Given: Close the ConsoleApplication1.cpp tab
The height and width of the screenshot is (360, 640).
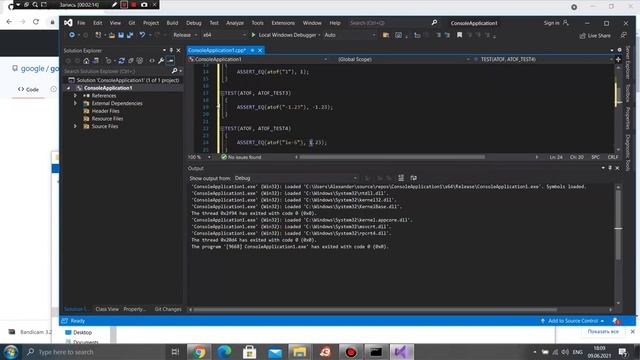Looking at the screenshot, I should (x=260, y=50).
